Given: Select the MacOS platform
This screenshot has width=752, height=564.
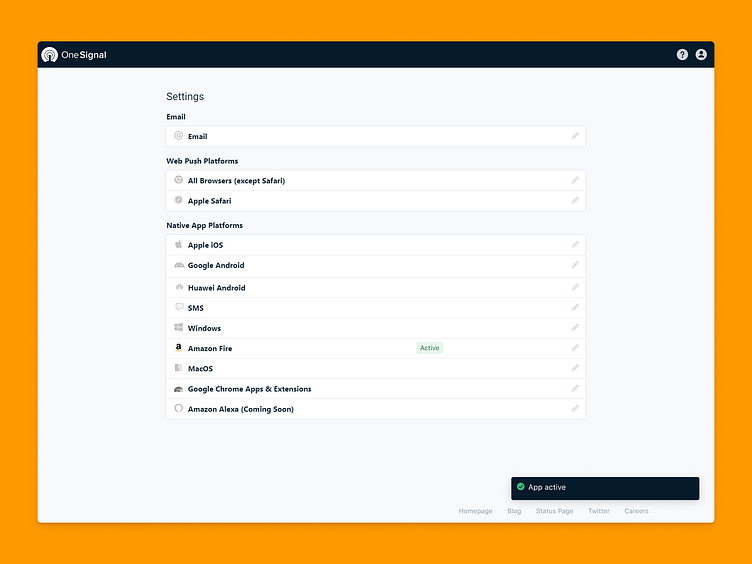Looking at the screenshot, I should click(x=376, y=368).
